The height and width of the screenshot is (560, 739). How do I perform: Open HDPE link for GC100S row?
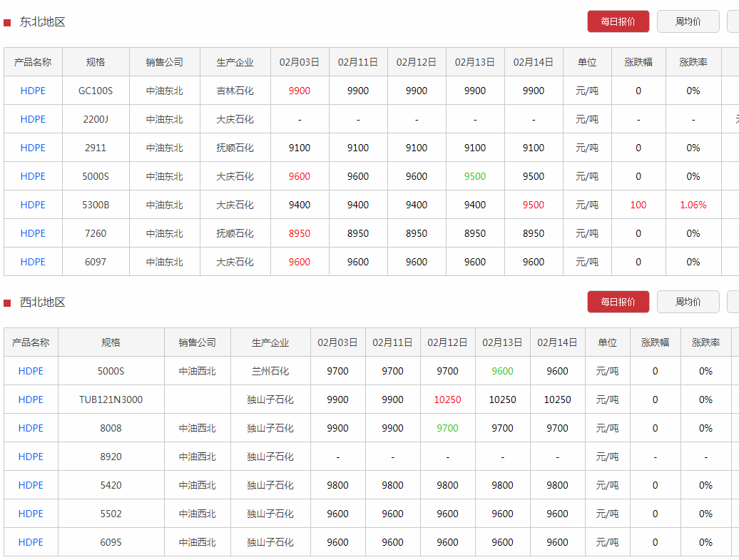point(33,91)
